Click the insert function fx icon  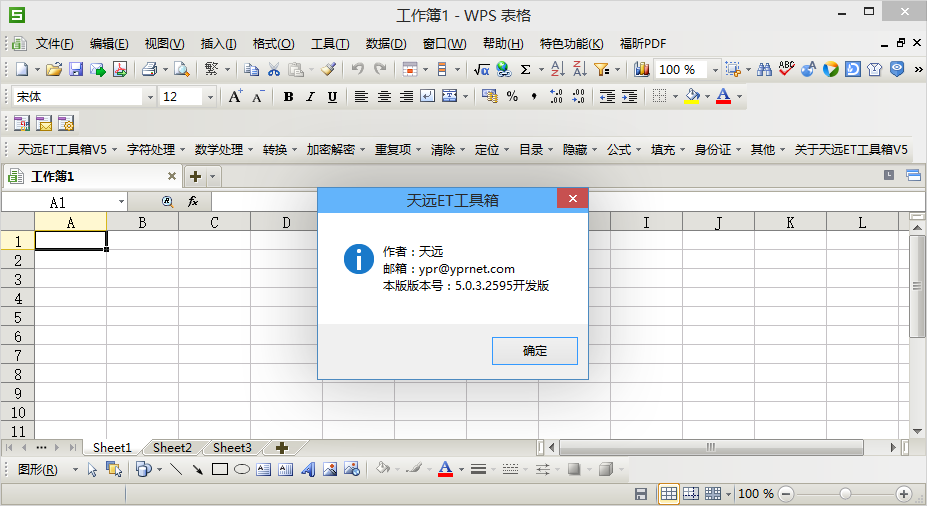click(193, 202)
